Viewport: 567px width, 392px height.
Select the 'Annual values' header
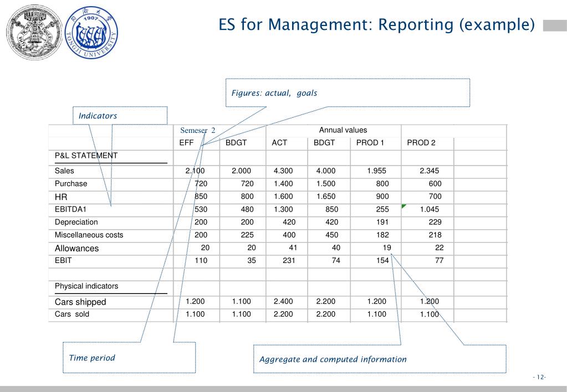click(x=343, y=130)
